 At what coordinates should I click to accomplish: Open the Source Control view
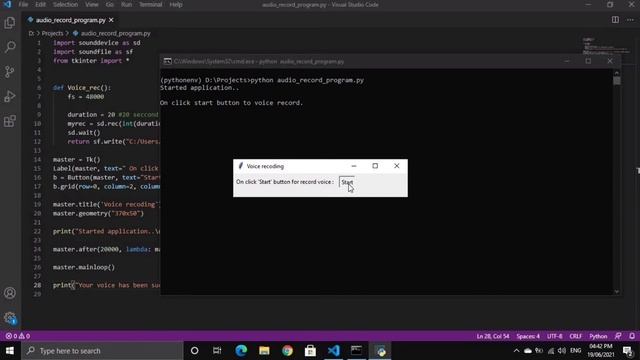pyautogui.click(x=10, y=72)
